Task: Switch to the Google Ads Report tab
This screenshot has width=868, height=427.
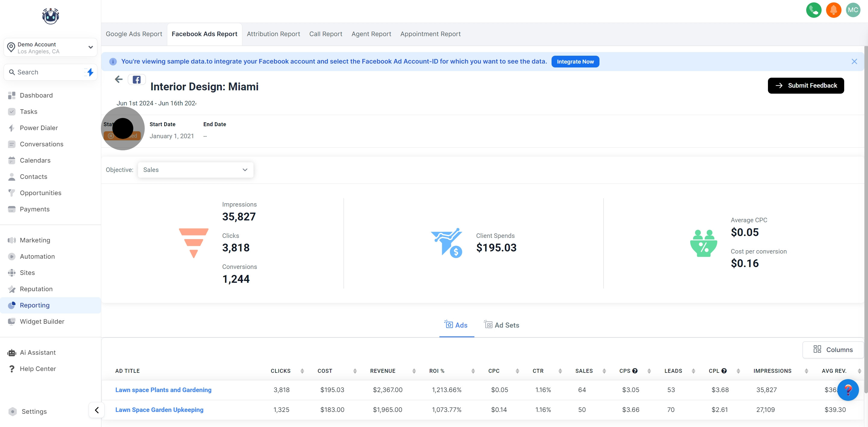Action: tap(134, 34)
